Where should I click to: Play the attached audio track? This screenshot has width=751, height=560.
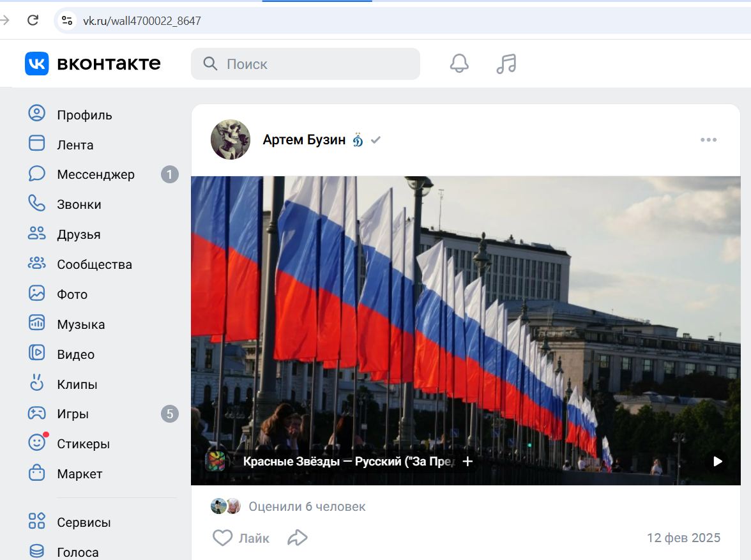[718, 461]
